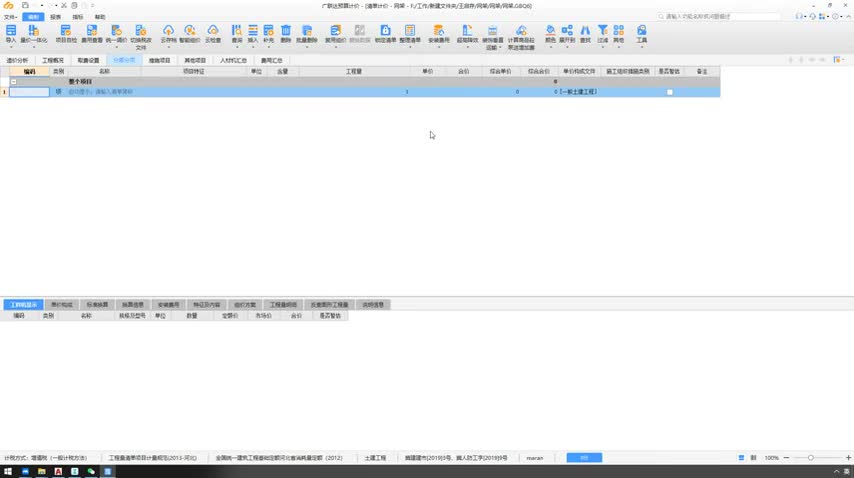Click the function search input field
The image size is (854, 478).
721,17
